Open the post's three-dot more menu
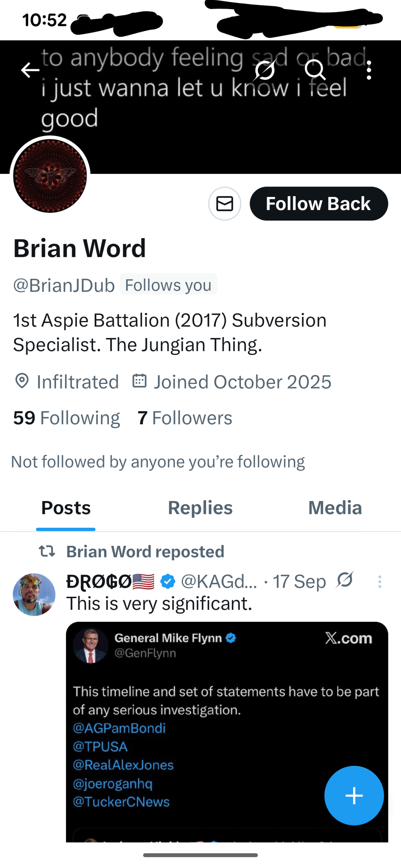 click(380, 581)
